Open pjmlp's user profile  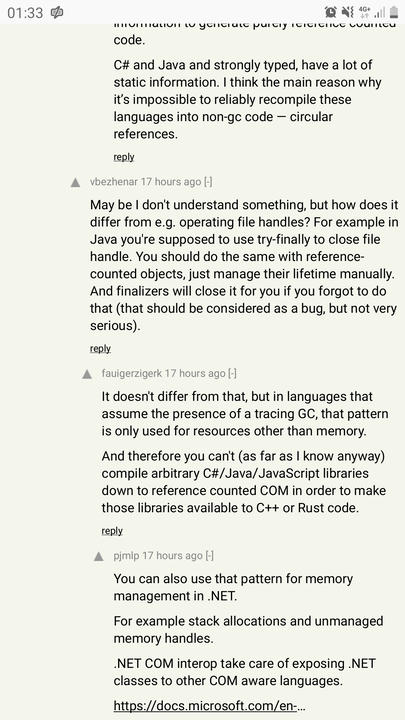[126, 556]
